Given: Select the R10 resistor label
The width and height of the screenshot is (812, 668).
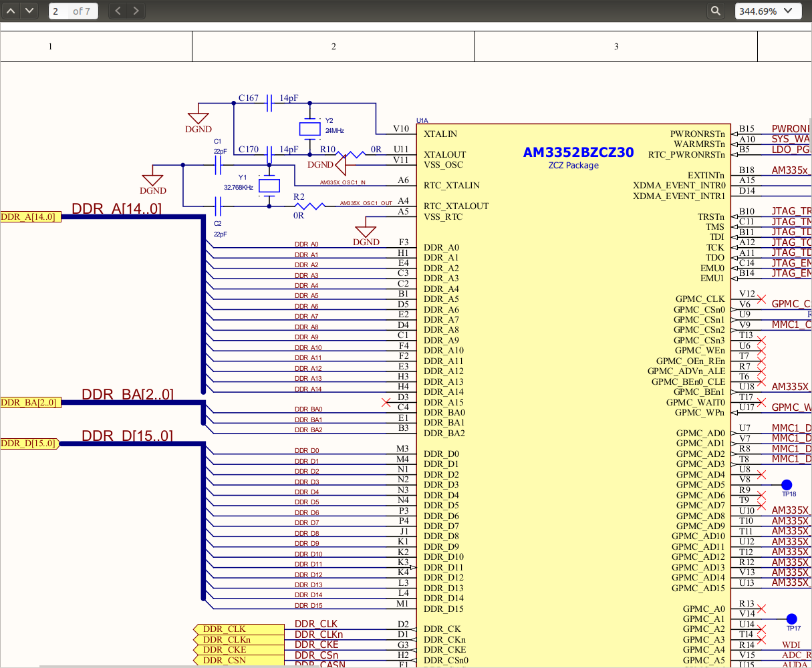Looking at the screenshot, I should point(328,149).
